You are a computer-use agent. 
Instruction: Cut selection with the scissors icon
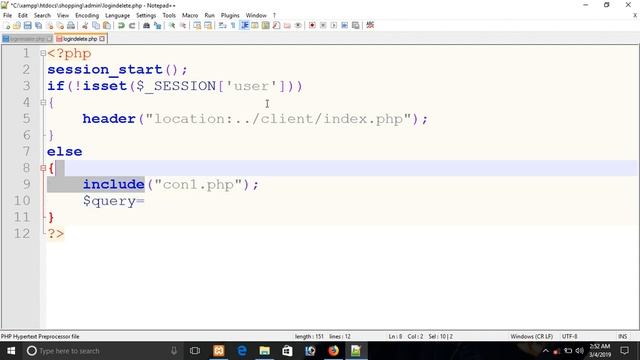(85, 25)
